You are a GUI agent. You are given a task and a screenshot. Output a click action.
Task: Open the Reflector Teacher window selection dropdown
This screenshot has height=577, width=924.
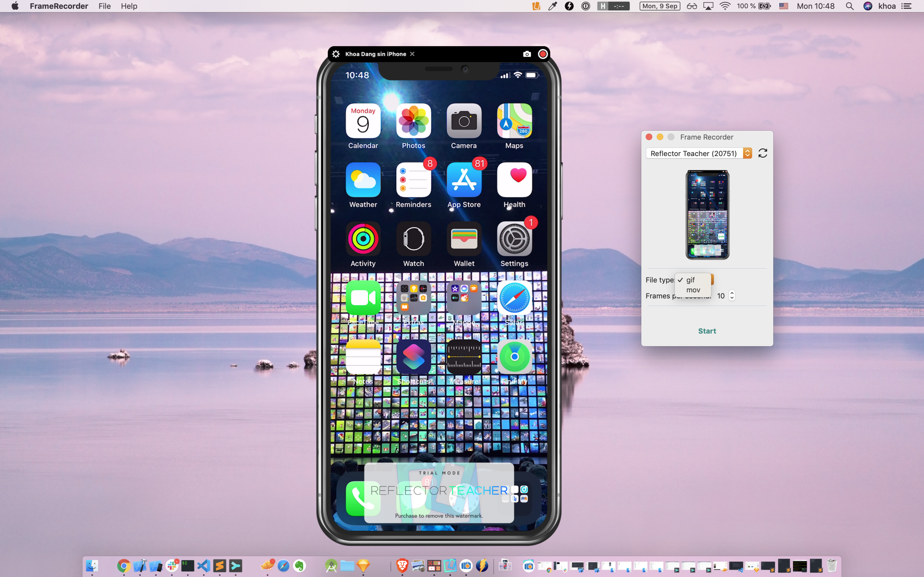[x=698, y=153]
